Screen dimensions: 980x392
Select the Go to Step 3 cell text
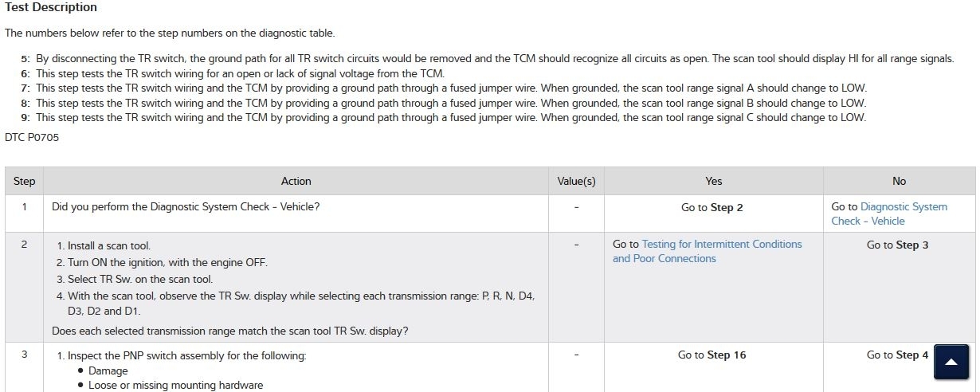897,245
